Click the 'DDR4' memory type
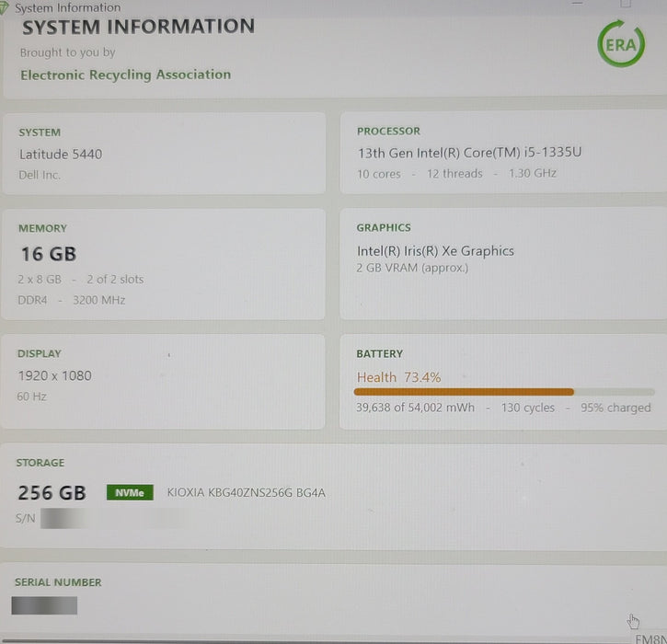Image resolution: width=667 pixels, height=644 pixels. coord(32,300)
